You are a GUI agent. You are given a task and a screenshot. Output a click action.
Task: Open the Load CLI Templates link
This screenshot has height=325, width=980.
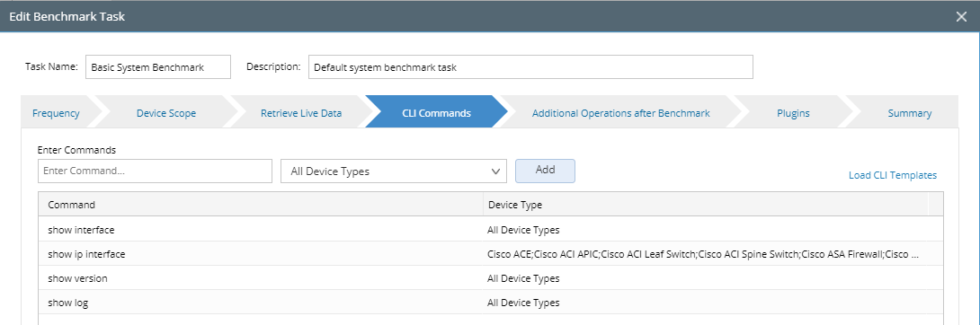(x=893, y=175)
